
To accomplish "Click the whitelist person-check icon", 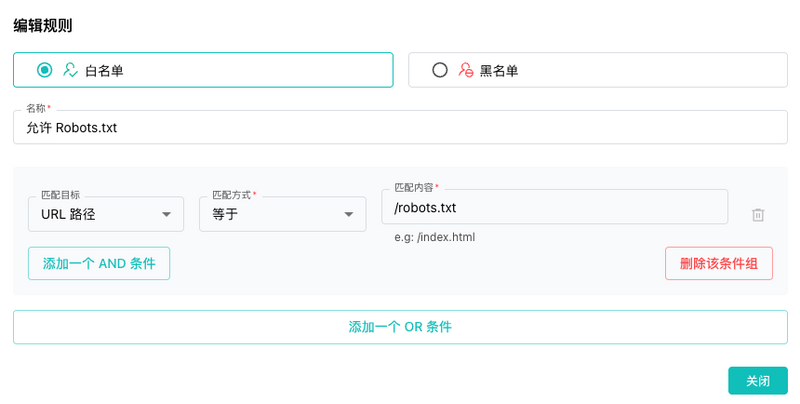I will click(x=70, y=70).
